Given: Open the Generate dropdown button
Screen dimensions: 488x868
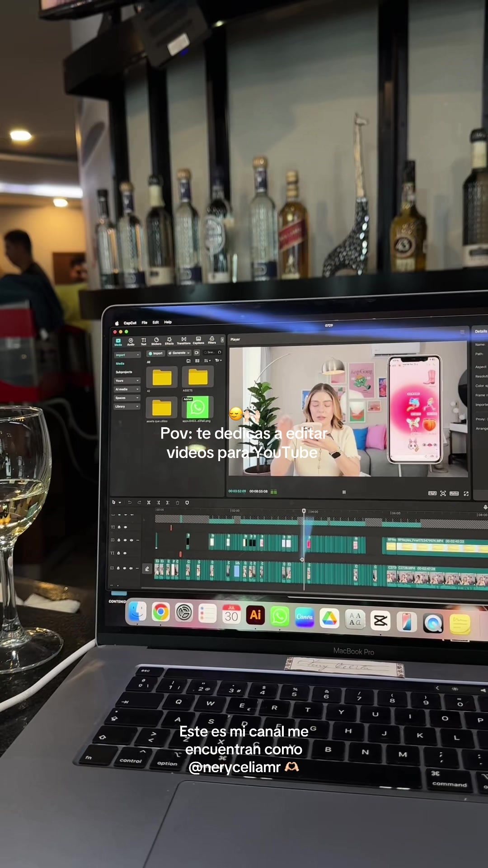Looking at the screenshot, I should (x=179, y=353).
